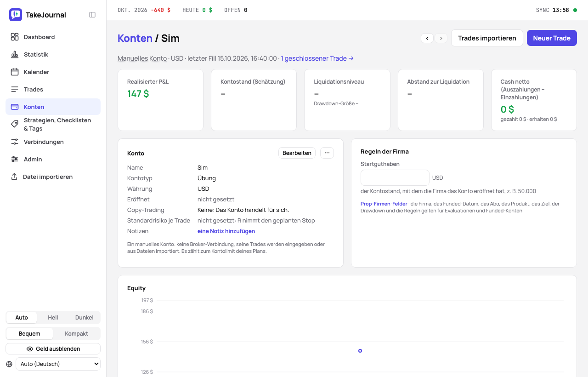
Task: Select the Auto theme option
Action: click(x=22, y=317)
